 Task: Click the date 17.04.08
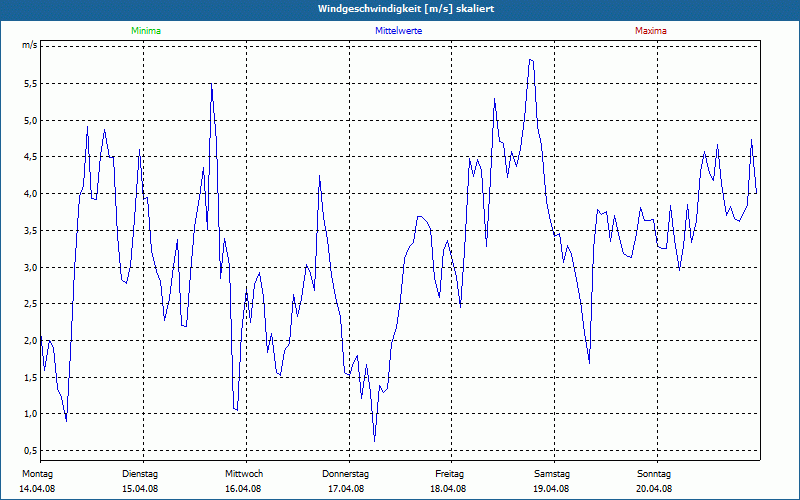tap(346, 489)
